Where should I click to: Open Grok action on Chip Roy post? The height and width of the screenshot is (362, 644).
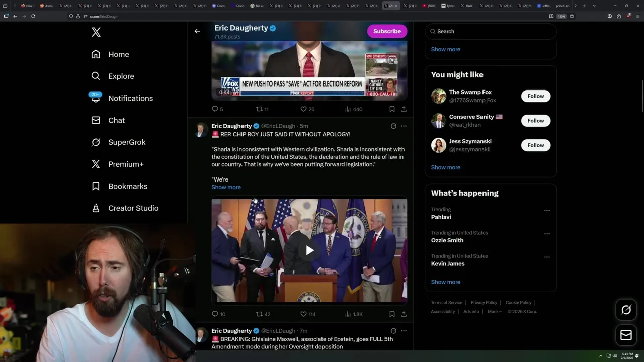pos(393,126)
